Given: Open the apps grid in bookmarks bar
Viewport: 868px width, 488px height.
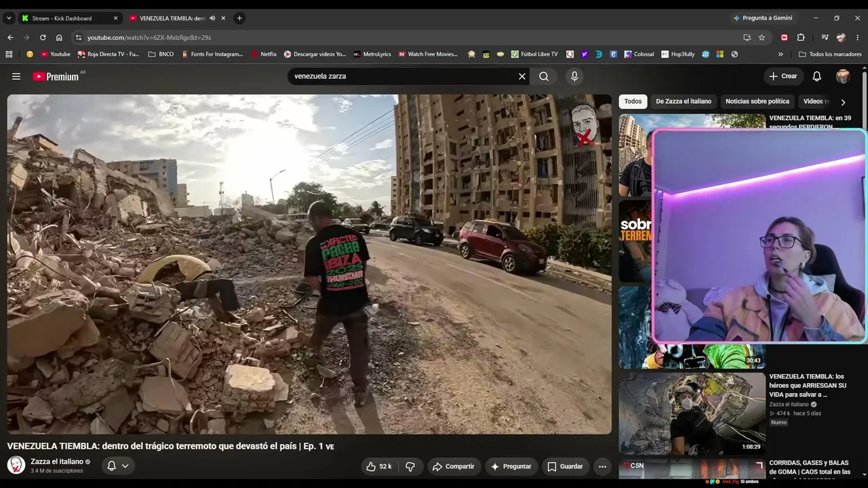Looking at the screenshot, I should click(9, 54).
